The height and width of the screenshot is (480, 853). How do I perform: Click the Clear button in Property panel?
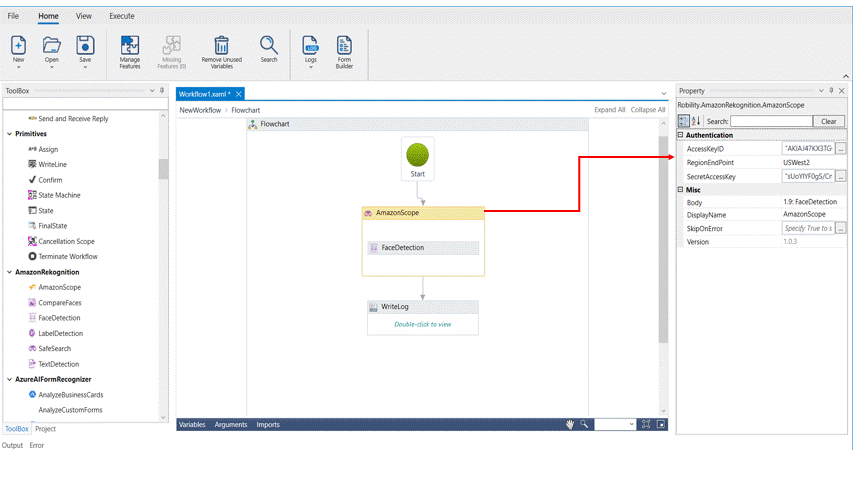828,121
